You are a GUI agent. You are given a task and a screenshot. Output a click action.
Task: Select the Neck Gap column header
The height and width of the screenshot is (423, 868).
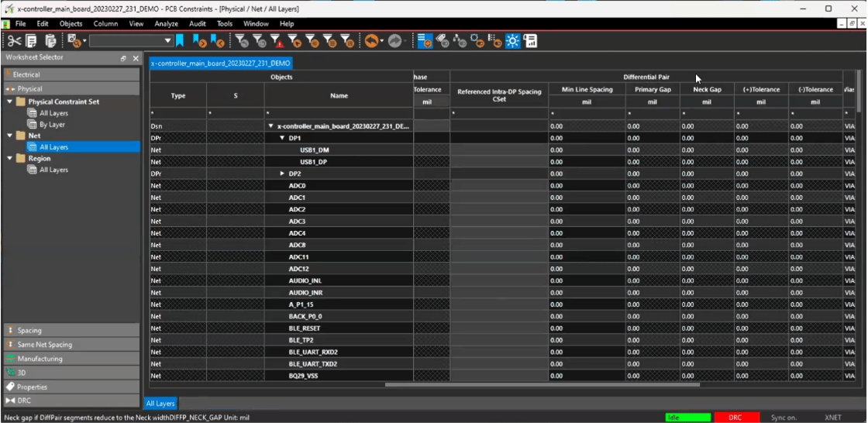coord(707,89)
